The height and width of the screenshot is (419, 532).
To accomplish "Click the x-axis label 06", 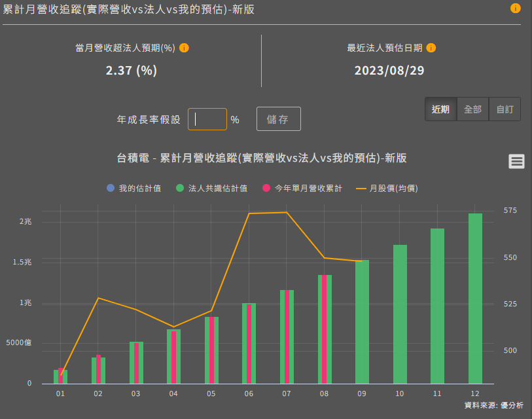I will (249, 393).
